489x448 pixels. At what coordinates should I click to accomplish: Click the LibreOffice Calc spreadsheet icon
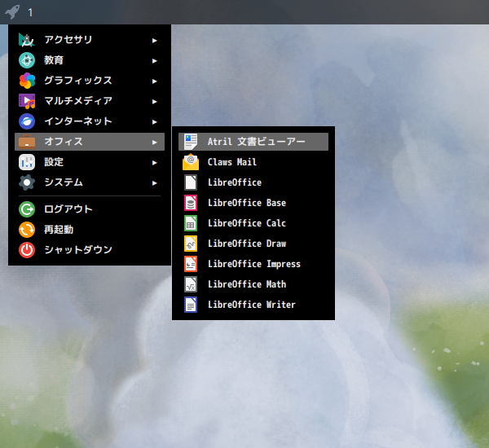click(191, 223)
